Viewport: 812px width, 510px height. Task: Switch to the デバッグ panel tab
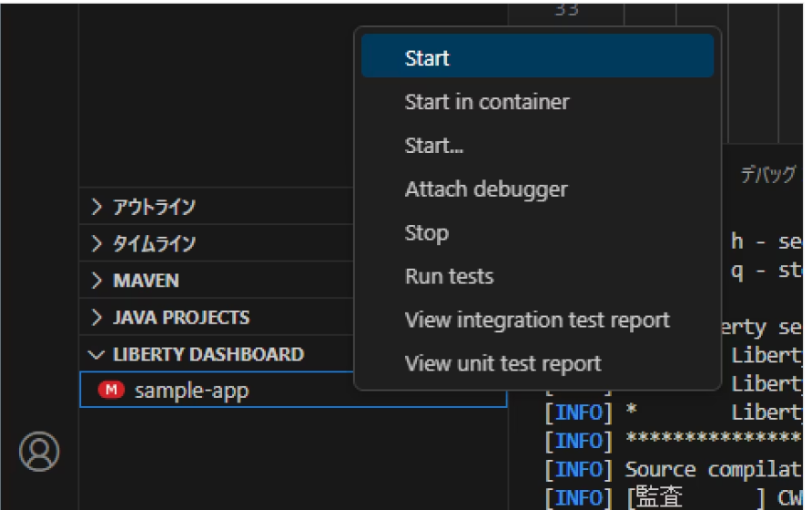766,177
